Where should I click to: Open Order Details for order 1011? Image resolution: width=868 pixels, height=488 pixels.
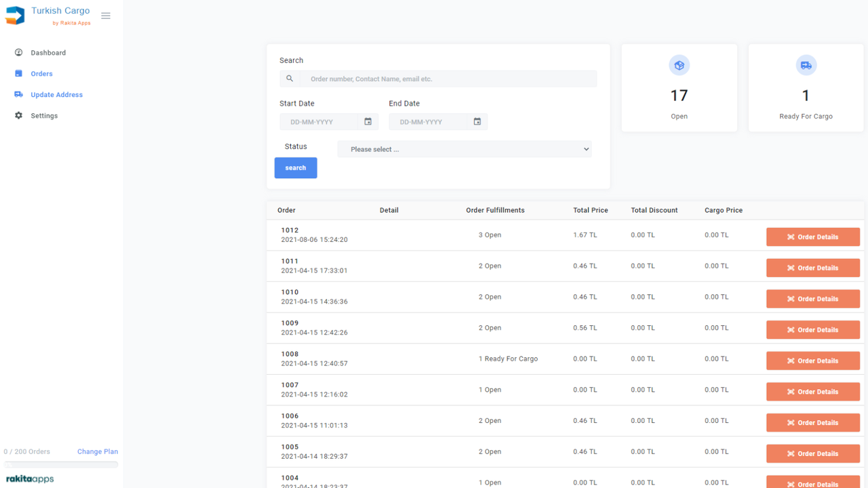pos(813,268)
